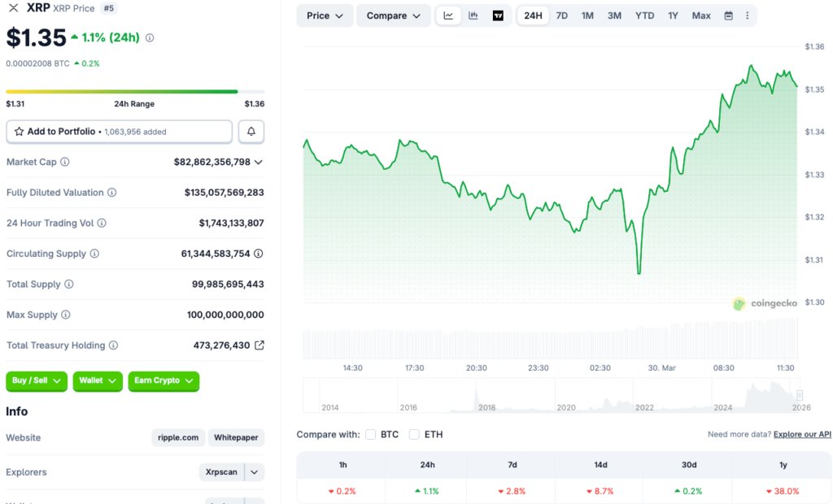Select the Max timeframe tab

click(x=700, y=15)
